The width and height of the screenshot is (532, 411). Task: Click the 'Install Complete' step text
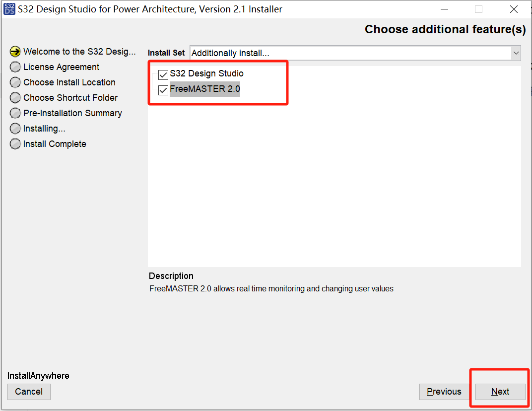[x=55, y=144]
